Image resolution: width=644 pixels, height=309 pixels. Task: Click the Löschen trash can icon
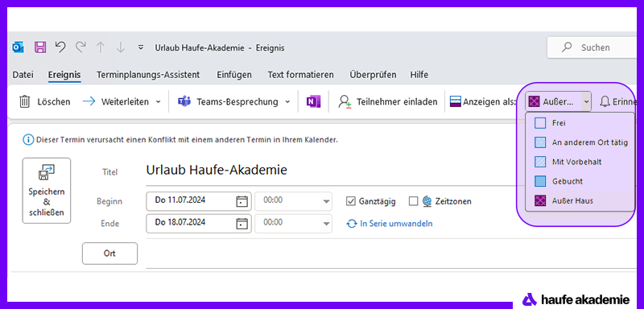point(25,101)
